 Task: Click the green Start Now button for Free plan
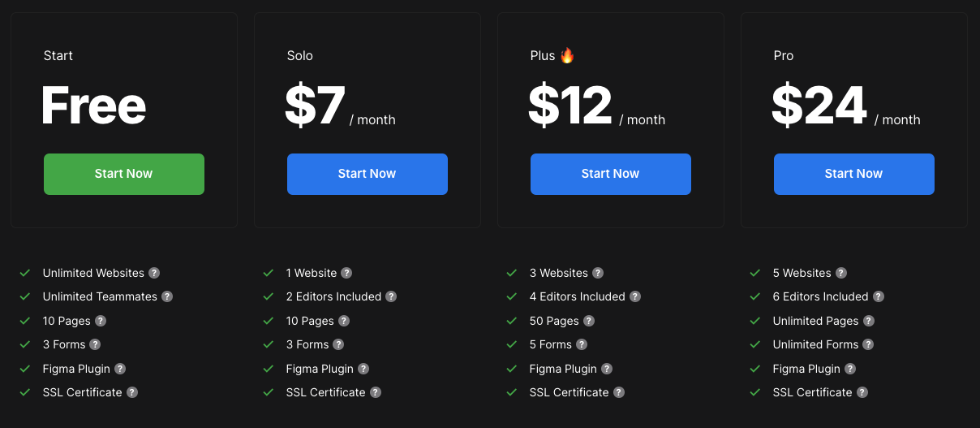point(124,174)
